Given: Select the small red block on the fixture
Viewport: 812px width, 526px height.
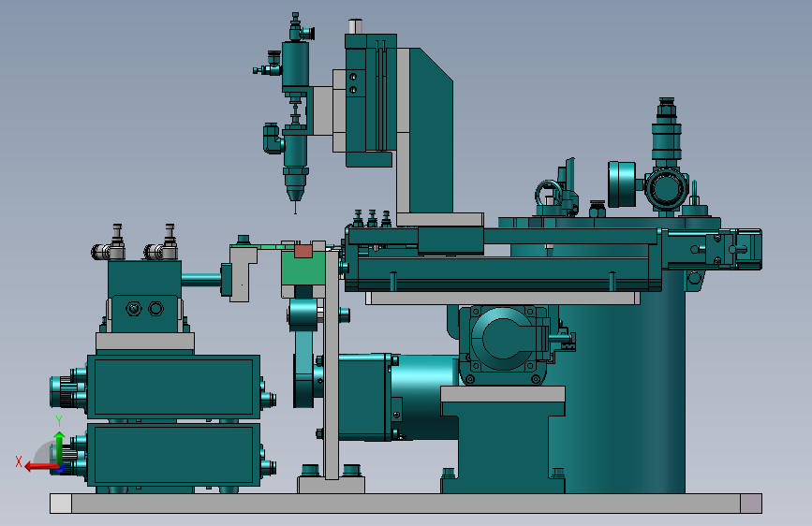Looking at the screenshot, I should (303, 251).
